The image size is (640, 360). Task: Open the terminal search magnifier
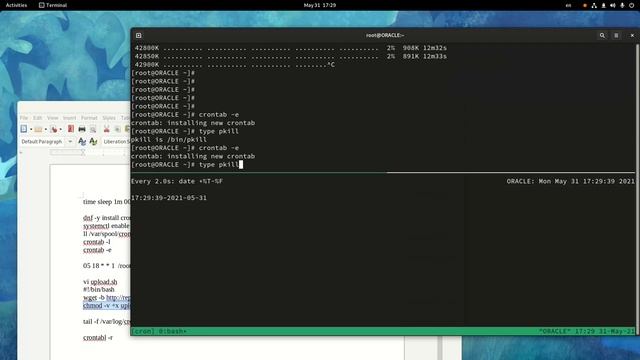point(602,36)
